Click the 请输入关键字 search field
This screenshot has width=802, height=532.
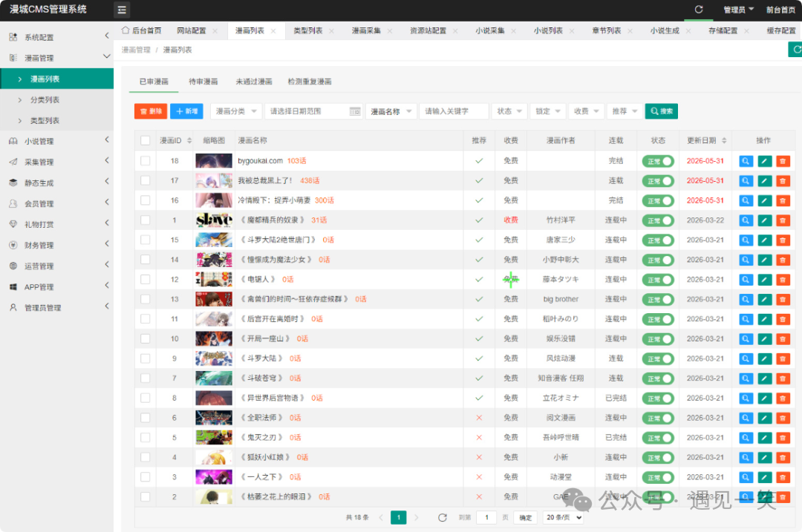tap(454, 111)
